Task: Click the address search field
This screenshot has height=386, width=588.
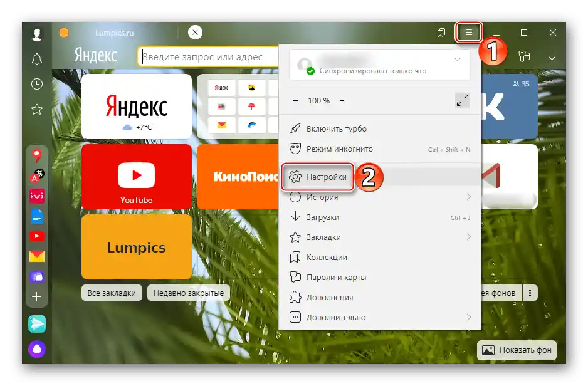Action: click(x=208, y=57)
